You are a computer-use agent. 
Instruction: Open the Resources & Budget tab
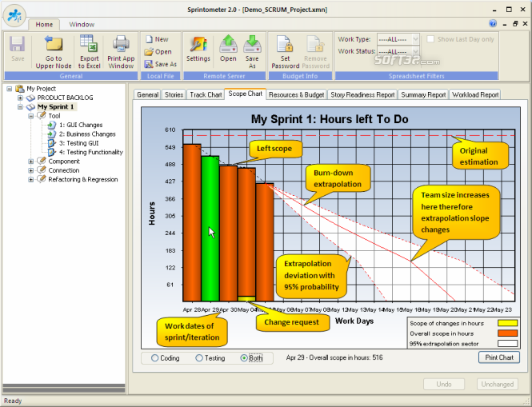pyautogui.click(x=297, y=94)
